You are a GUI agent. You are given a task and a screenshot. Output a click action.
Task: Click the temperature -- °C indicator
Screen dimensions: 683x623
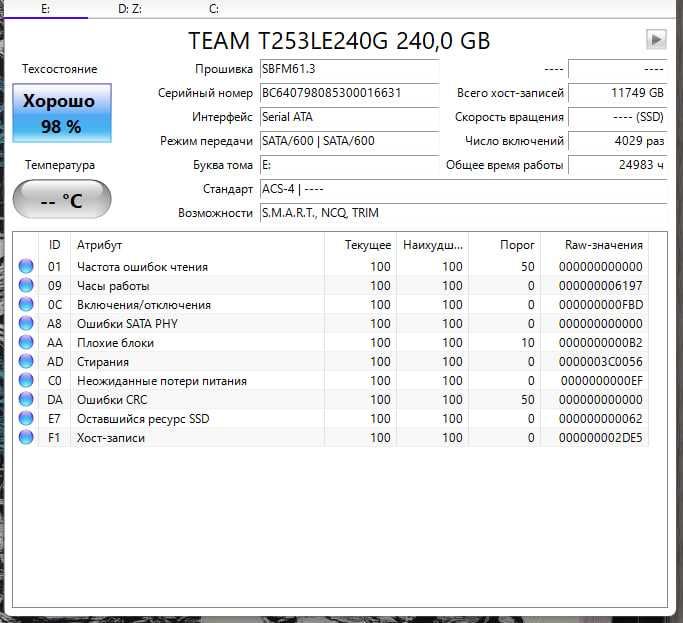pos(62,200)
